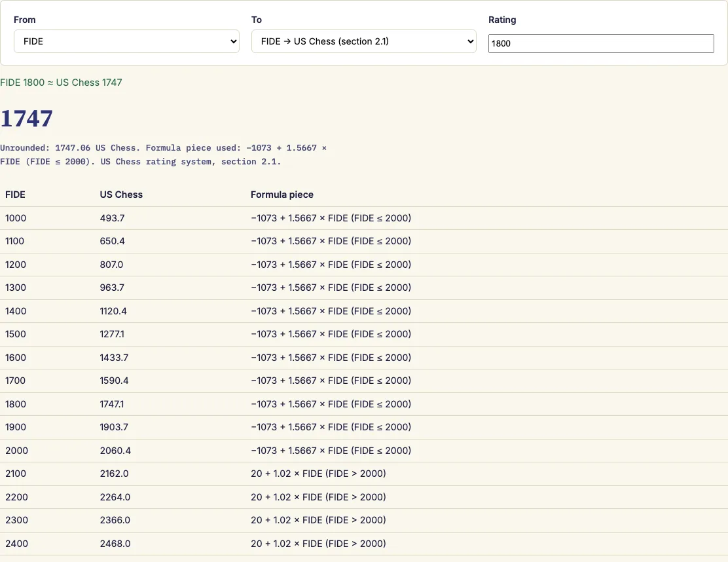The width and height of the screenshot is (728, 562).
Task: Click the FIDE column header
Action: [x=15, y=195]
